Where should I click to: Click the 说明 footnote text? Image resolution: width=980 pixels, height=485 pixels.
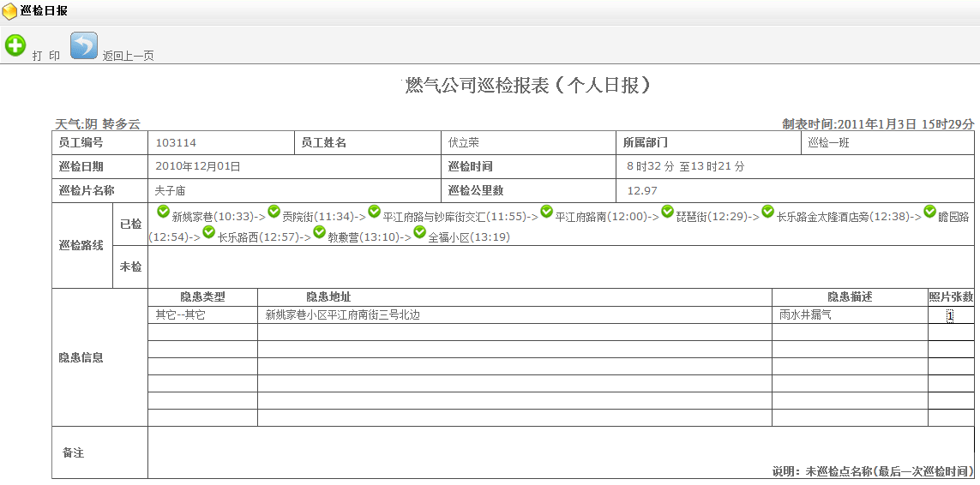pos(873,471)
